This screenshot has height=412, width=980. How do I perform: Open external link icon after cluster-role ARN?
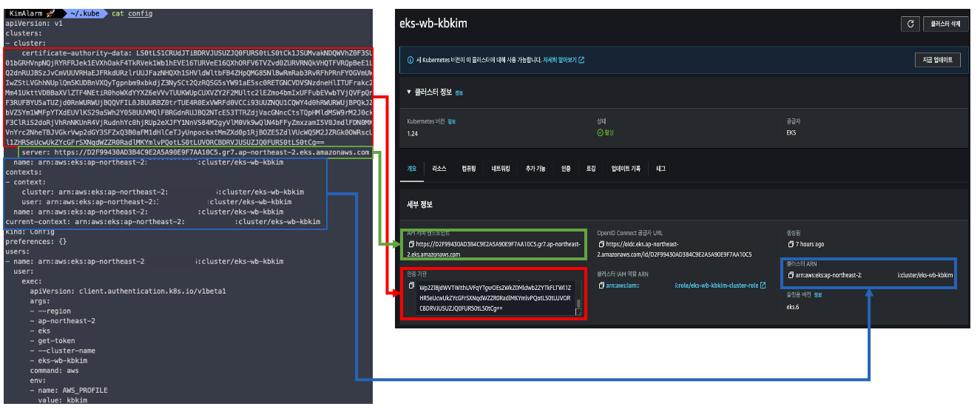point(763,285)
